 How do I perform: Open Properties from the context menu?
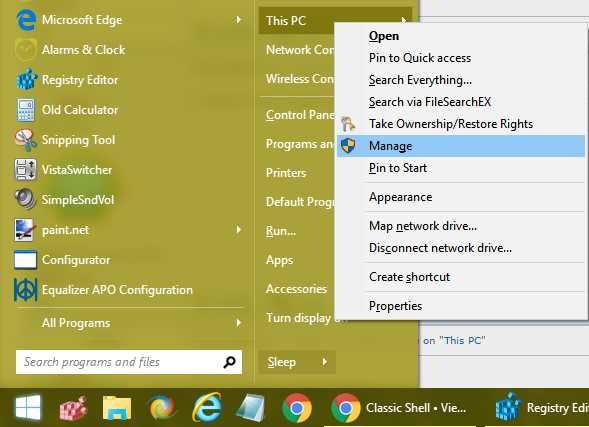[x=461, y=306]
